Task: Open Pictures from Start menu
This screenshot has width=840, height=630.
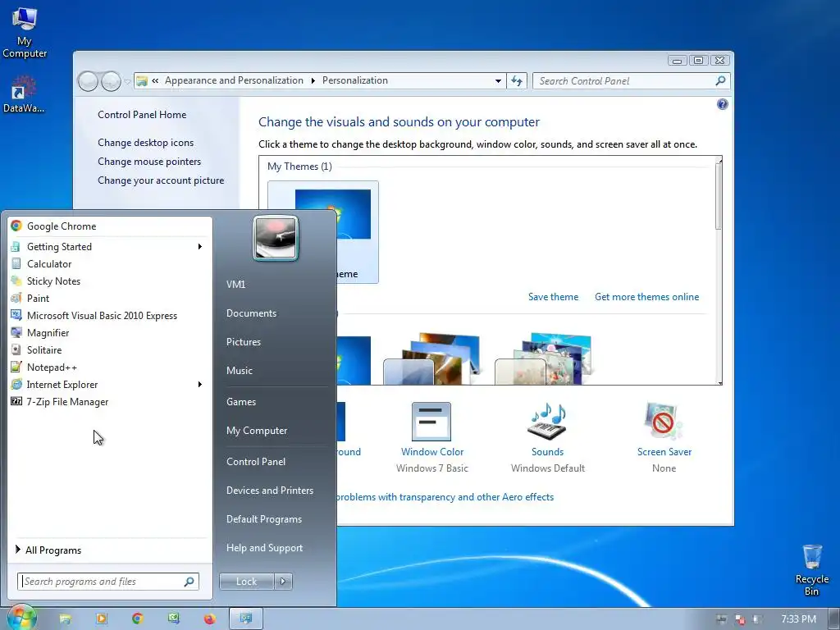Action: pyautogui.click(x=243, y=342)
